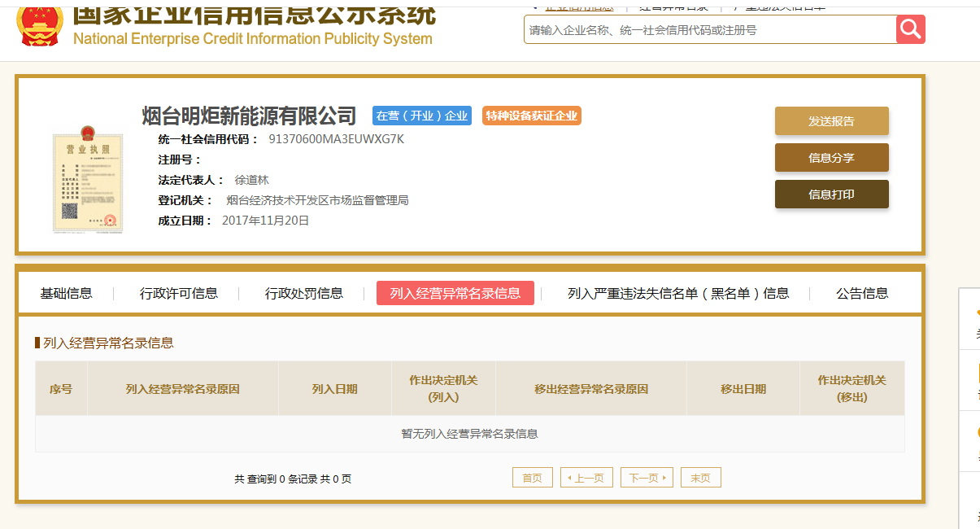Select the 列入经营异常名录信息 tab
Viewport: 980px width, 529px height.
point(455,293)
